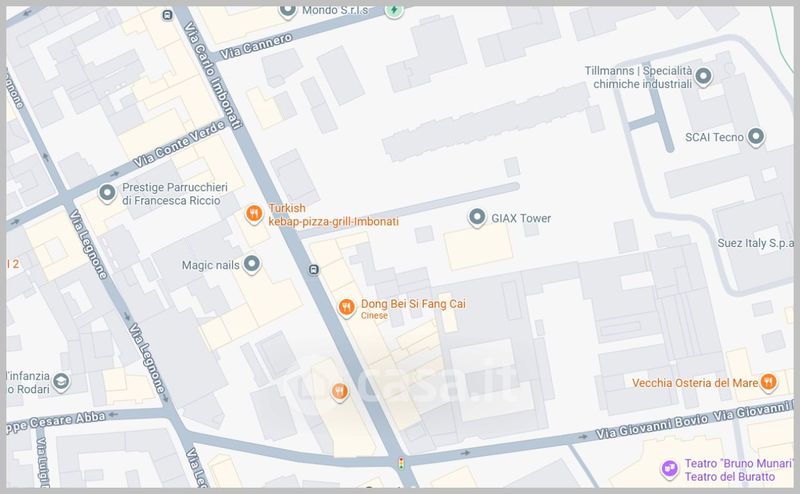Click the bus stop icon on Via Carlo Imbonati
The image size is (800, 494).
pyautogui.click(x=314, y=269)
